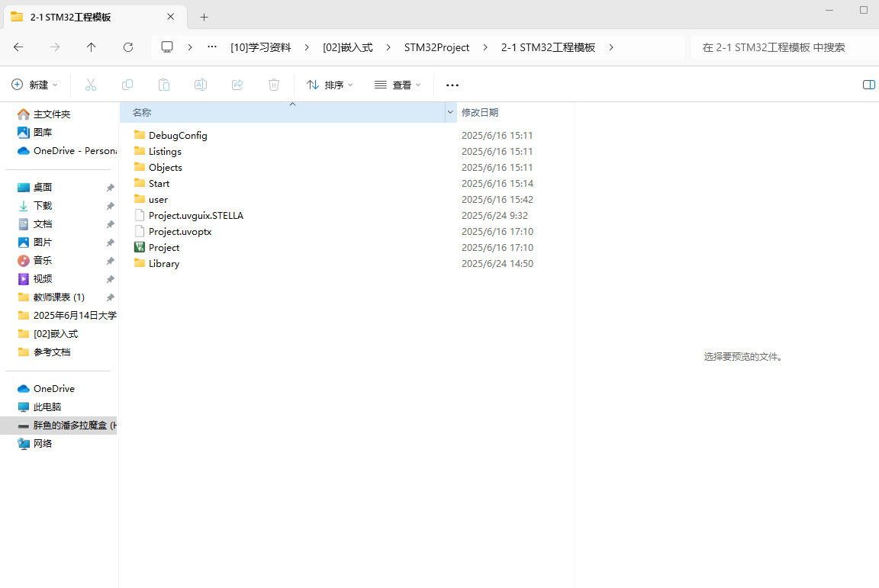Open 主文件夹 in the sidebar
Image resolution: width=879 pixels, height=588 pixels.
tap(52, 114)
